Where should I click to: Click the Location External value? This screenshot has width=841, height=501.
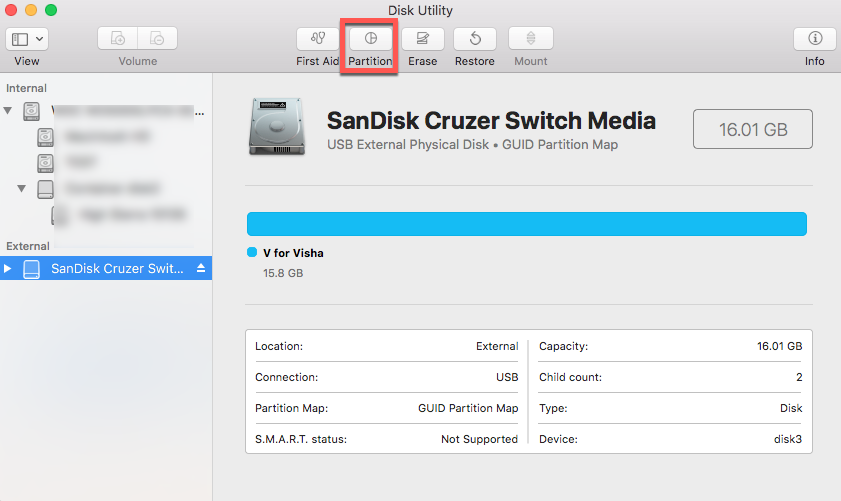tap(497, 346)
